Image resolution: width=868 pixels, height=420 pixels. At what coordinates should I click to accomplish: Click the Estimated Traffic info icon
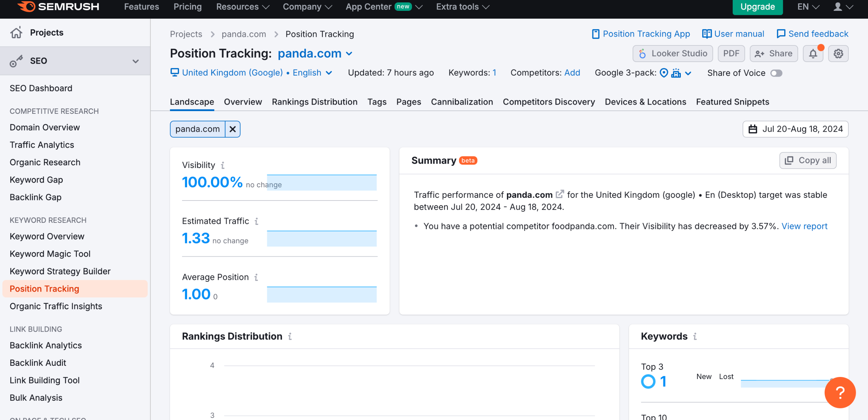[257, 221]
